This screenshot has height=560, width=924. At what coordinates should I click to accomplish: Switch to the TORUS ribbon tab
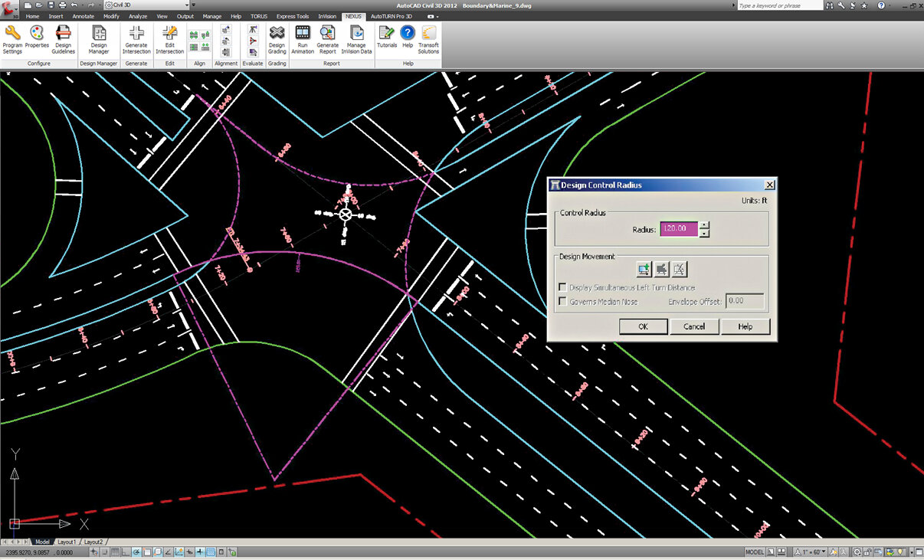[x=259, y=15]
